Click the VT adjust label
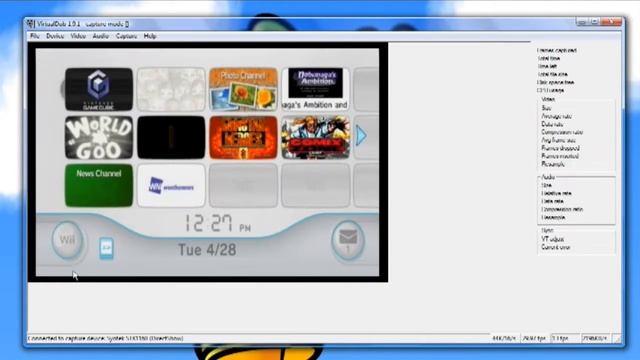The width and height of the screenshot is (640, 360). pos(553,239)
